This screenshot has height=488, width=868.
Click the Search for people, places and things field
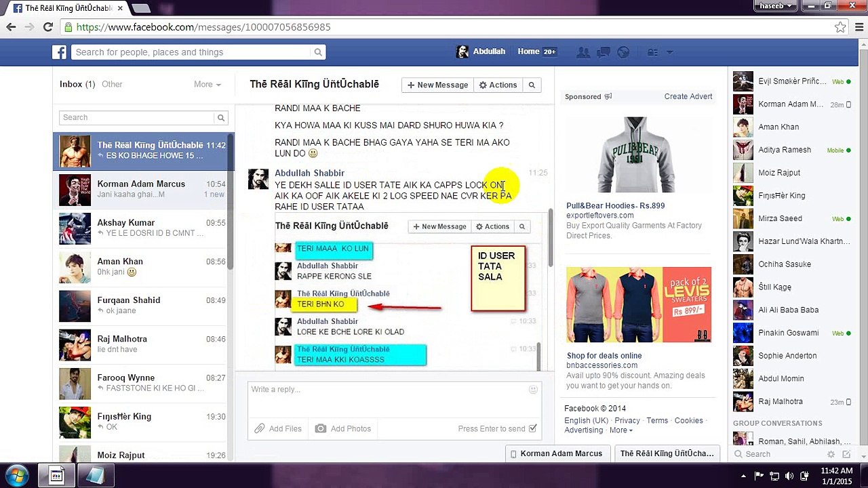(191, 52)
